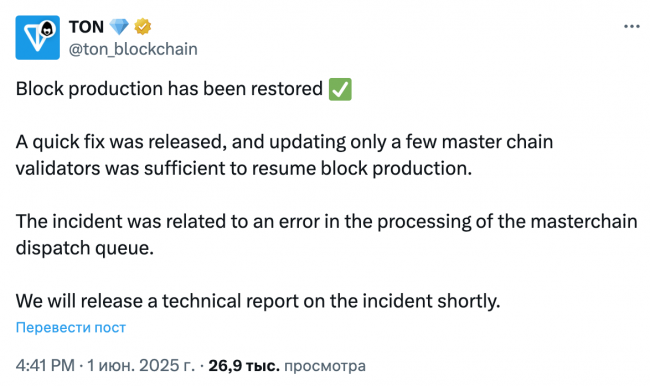Screen dimensions: 650x386
Task: Click the 'validators was sufficient' text line
Action: point(244,168)
